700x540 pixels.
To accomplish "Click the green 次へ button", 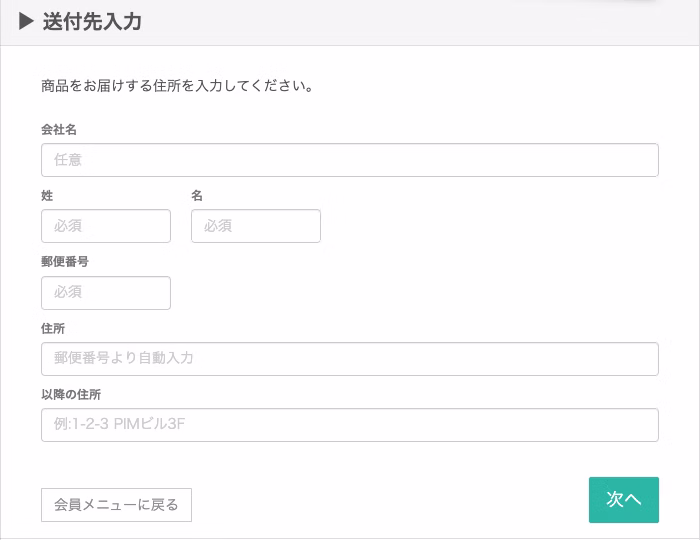I will [624, 500].
